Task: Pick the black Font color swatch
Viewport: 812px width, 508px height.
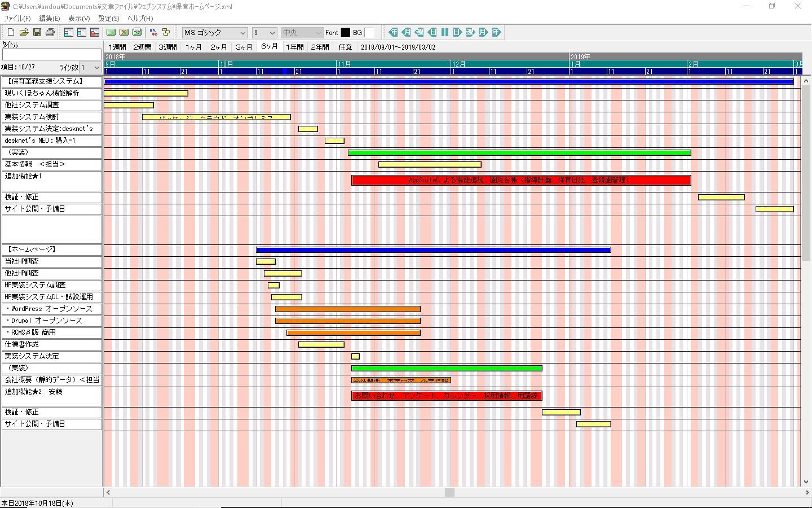Action: click(x=346, y=33)
